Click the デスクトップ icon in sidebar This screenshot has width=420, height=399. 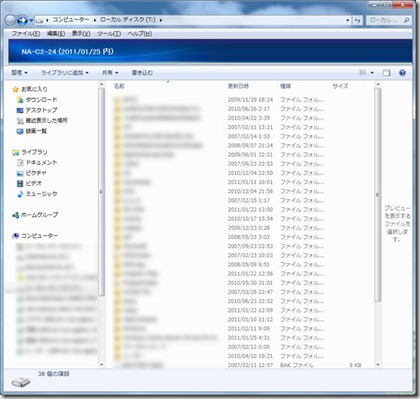pos(20,110)
